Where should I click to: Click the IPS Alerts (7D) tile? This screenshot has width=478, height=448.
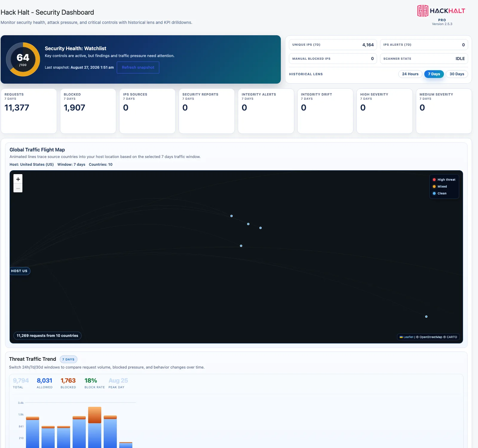point(424,45)
